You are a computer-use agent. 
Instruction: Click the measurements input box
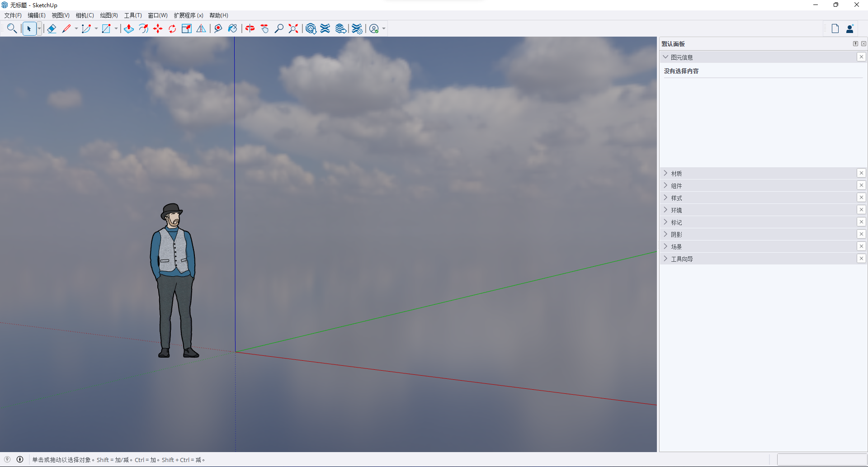click(821, 459)
